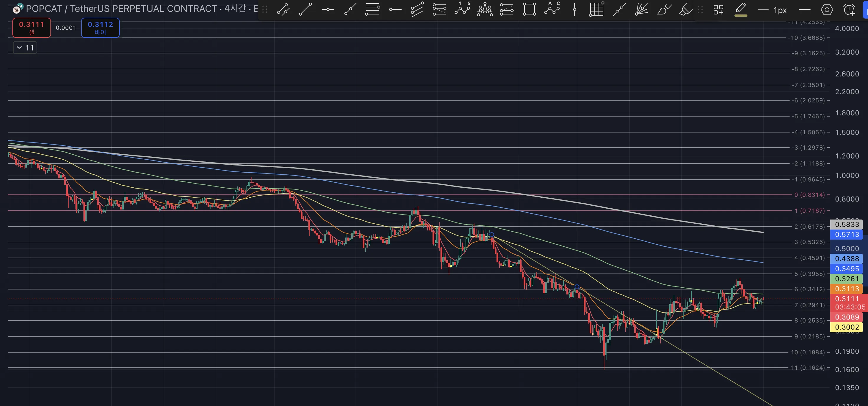
Task: Select the upper trendline anchor circle
Action: tap(491, 235)
